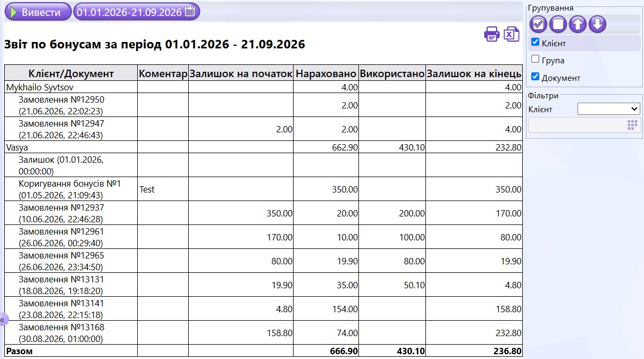The image size is (644, 359).
Task: Open document Замовлення №12961
Action: click(61, 237)
